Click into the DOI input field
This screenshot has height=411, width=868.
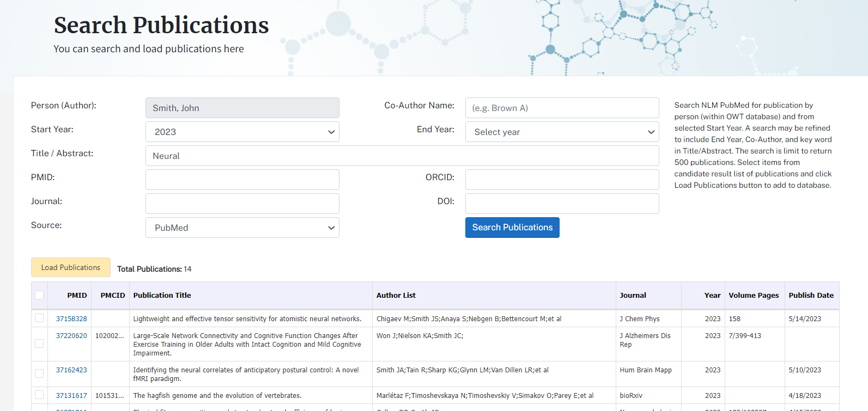(562, 204)
